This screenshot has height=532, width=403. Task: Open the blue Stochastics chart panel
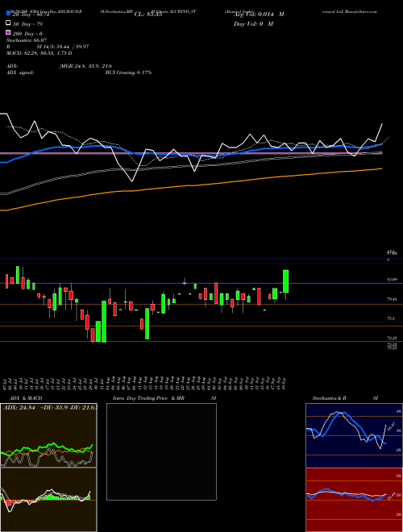click(354, 435)
